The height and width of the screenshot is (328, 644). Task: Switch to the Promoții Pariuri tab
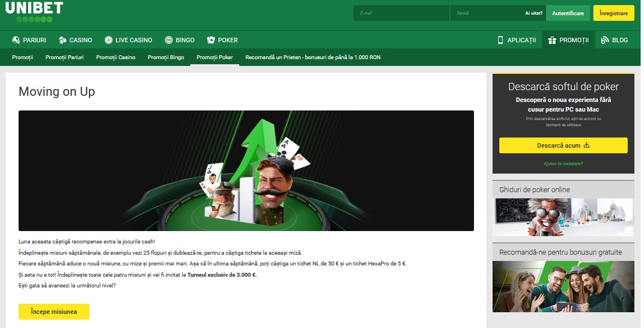pos(65,57)
